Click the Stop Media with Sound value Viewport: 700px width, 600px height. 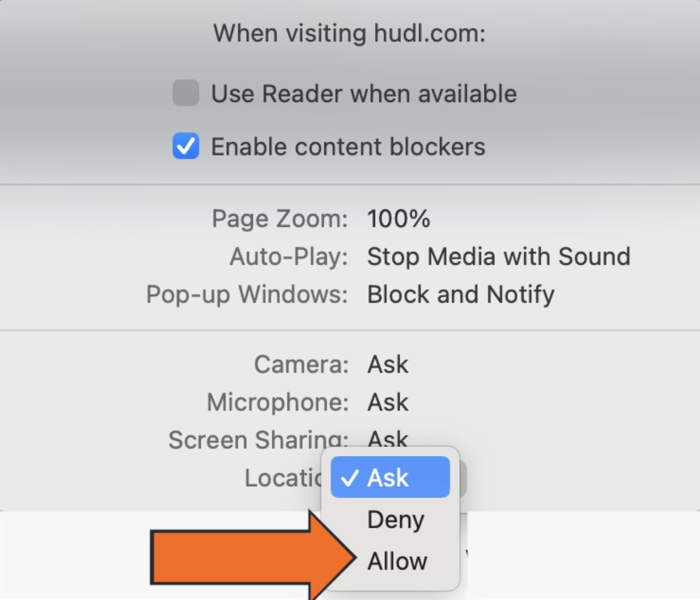coord(499,256)
